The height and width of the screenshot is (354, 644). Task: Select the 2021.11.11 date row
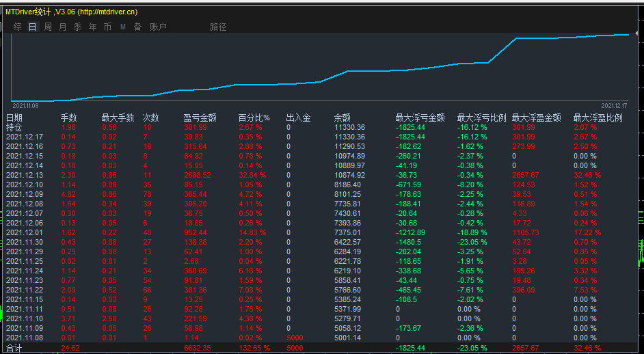pos(25,309)
